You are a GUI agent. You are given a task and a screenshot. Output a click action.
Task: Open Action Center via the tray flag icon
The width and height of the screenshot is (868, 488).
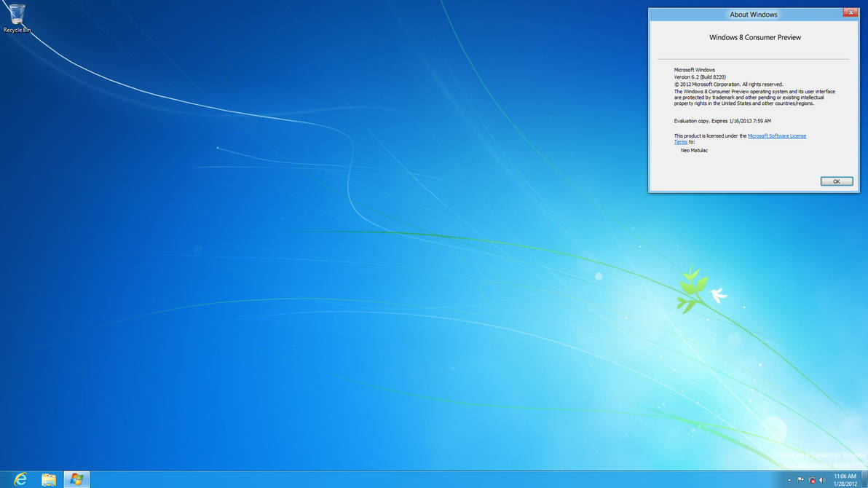800,480
